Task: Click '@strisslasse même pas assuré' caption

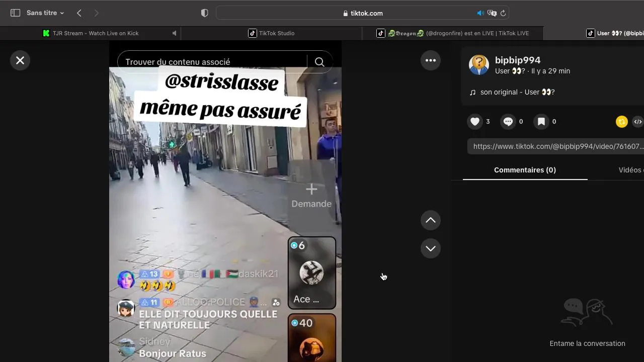Action: 221,97
